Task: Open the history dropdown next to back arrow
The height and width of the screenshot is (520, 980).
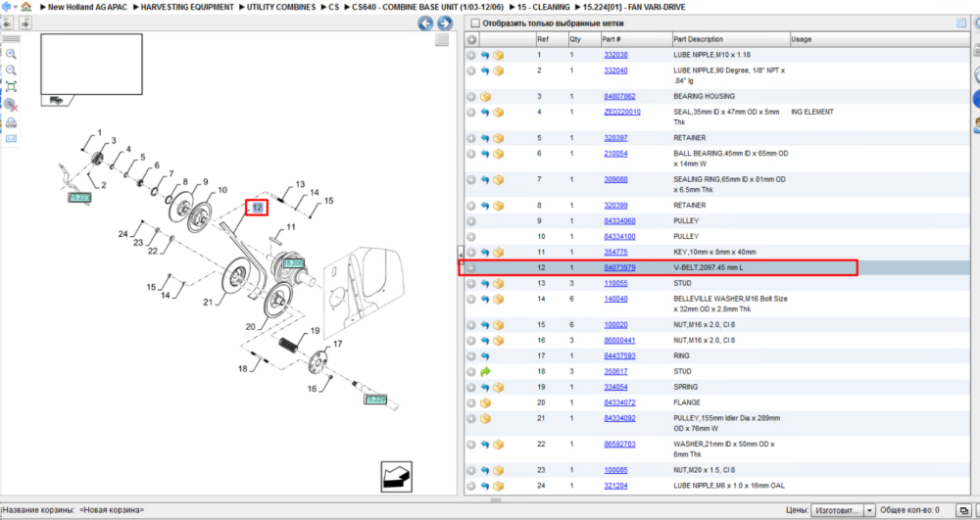Action: coord(15,7)
